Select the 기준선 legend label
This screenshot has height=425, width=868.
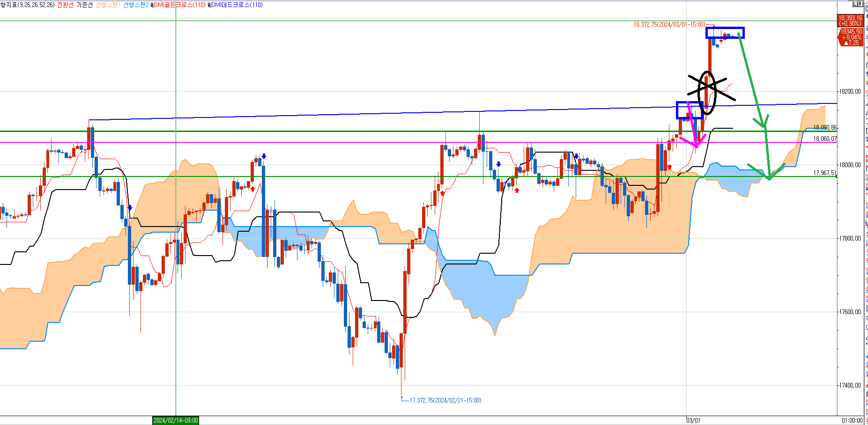coord(84,5)
